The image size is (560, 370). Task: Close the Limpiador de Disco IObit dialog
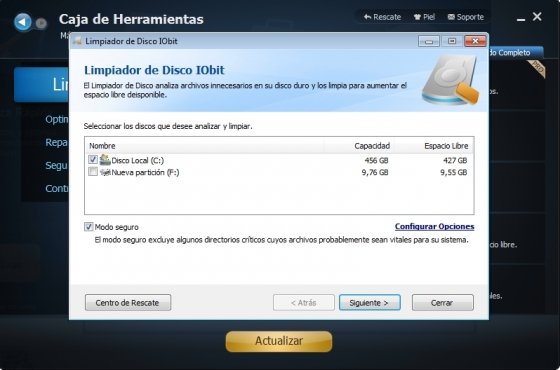point(475,41)
